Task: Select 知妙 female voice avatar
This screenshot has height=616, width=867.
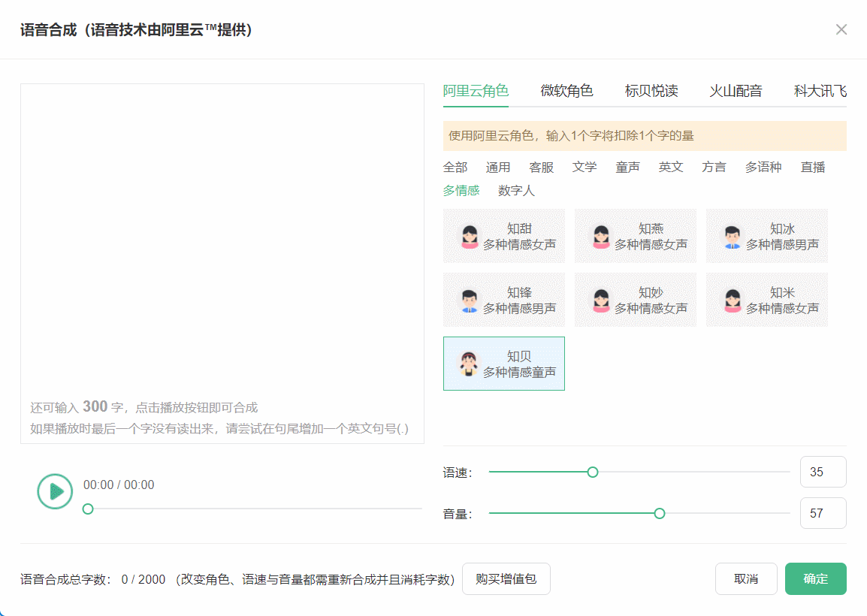Action: coord(601,300)
